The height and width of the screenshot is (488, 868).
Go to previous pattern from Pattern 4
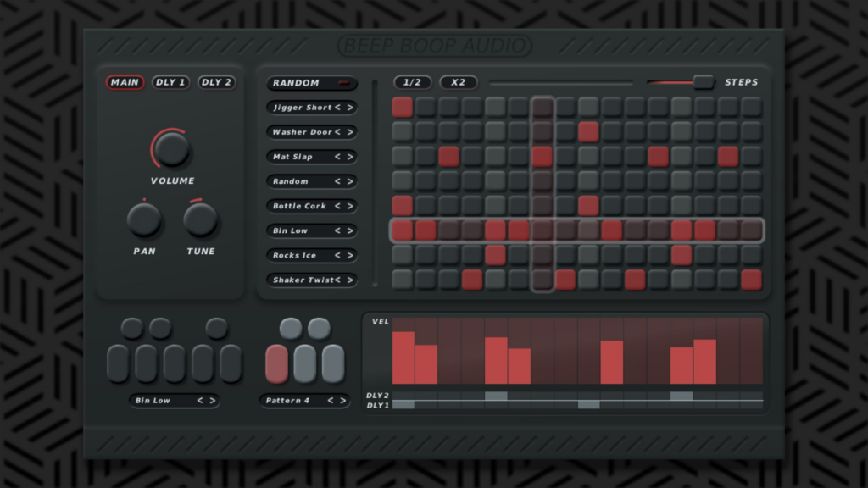(331, 401)
